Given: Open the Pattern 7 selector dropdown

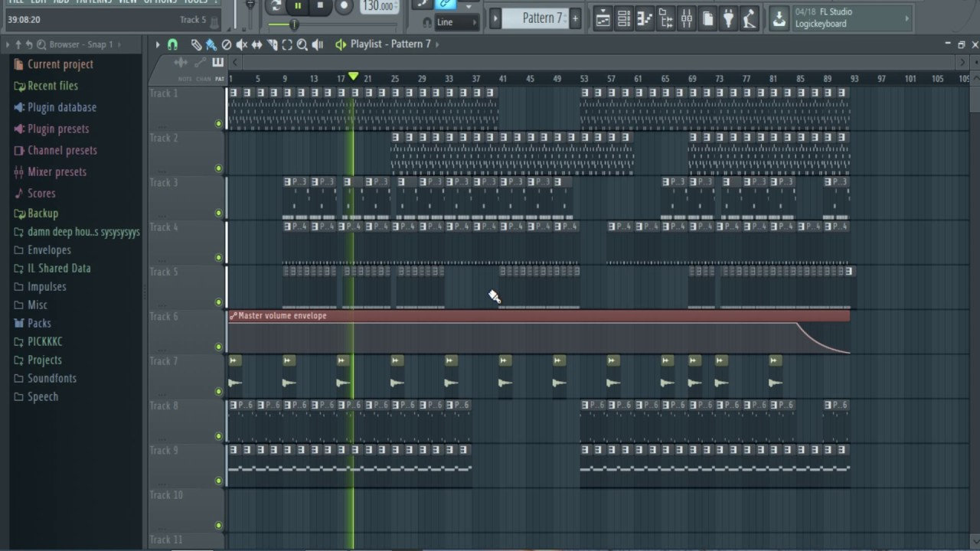Looking at the screenshot, I should point(541,18).
